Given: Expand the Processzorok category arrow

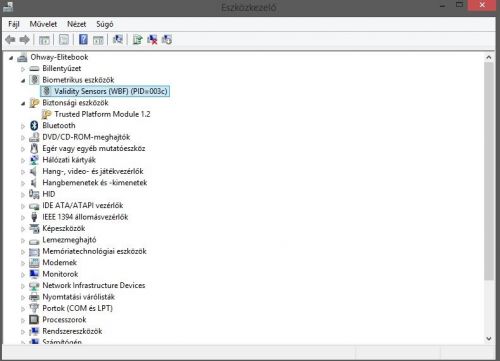Looking at the screenshot, I should click(x=23, y=320).
